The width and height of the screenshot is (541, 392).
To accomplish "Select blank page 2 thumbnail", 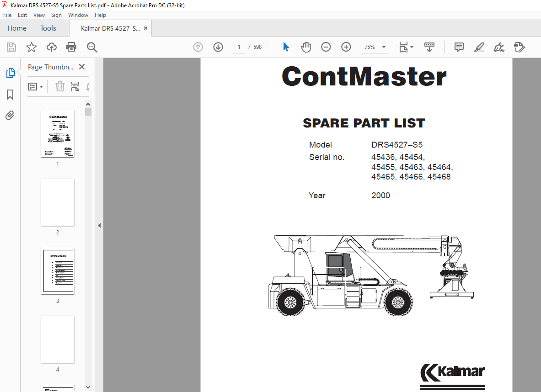I will coord(58,202).
